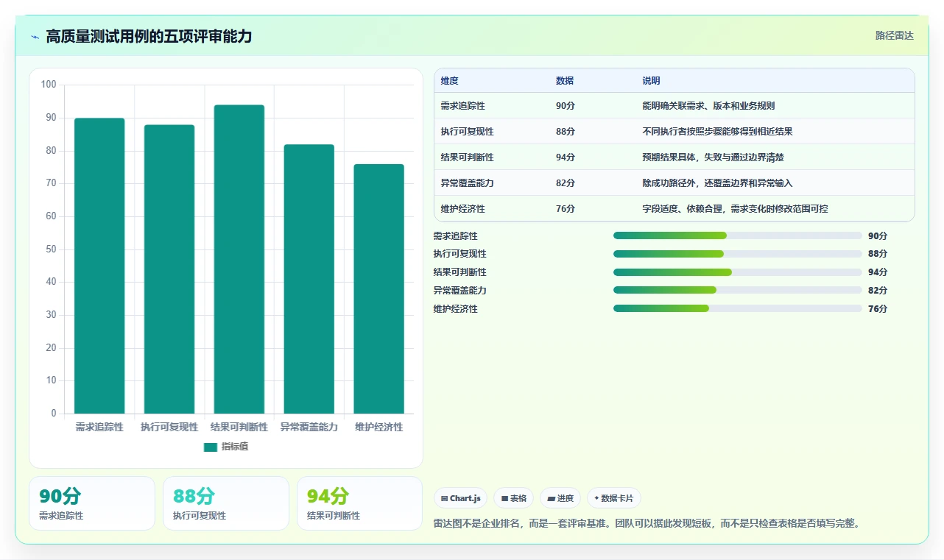Click the Chart.js chip icon

[444, 498]
